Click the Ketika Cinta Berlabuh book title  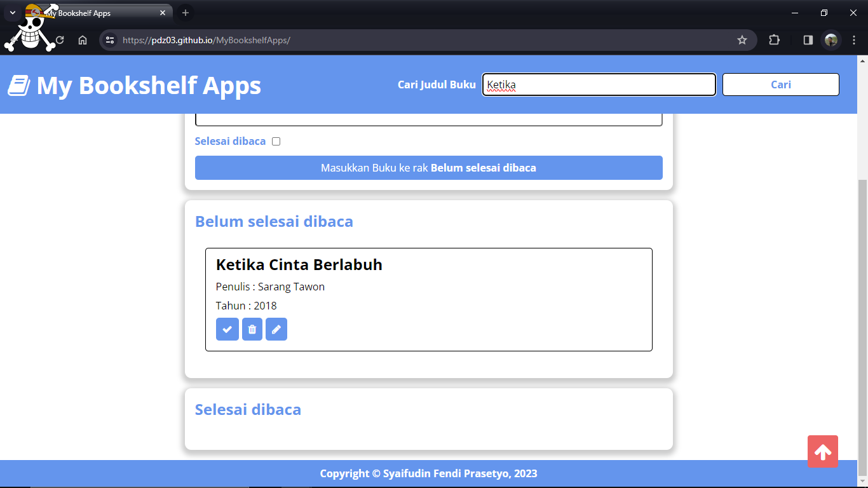pyautogui.click(x=299, y=264)
